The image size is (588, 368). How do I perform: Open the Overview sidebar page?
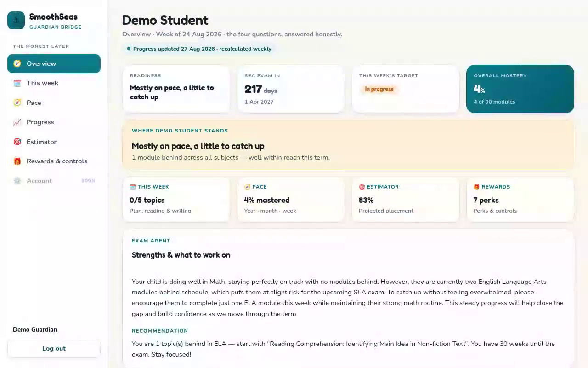(x=54, y=63)
